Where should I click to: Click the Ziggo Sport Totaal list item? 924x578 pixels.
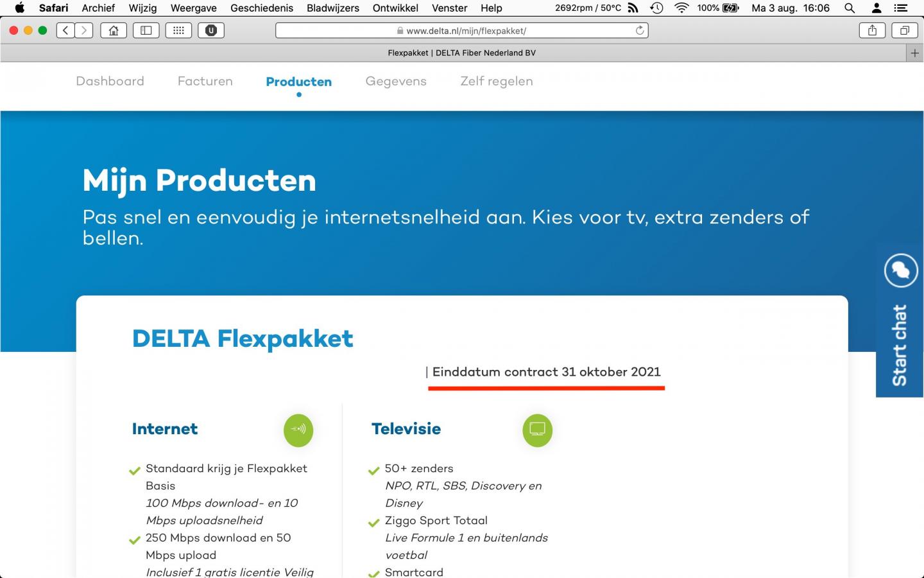pos(436,520)
